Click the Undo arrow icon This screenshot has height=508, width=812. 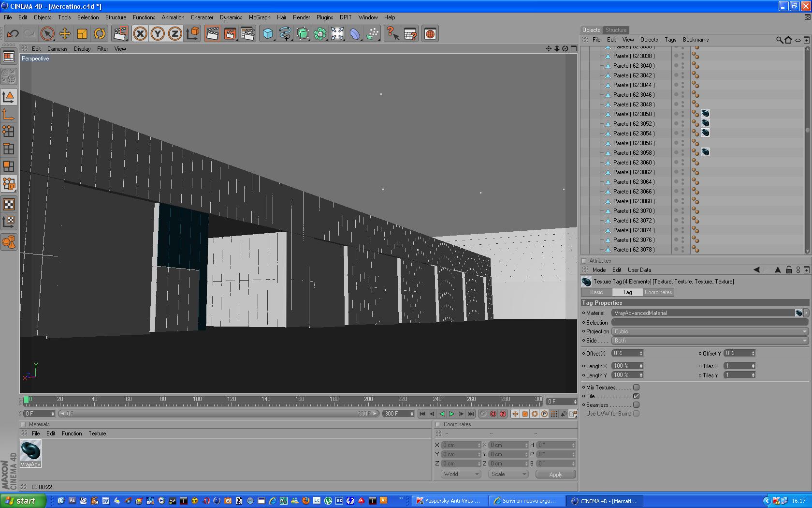click(13, 34)
